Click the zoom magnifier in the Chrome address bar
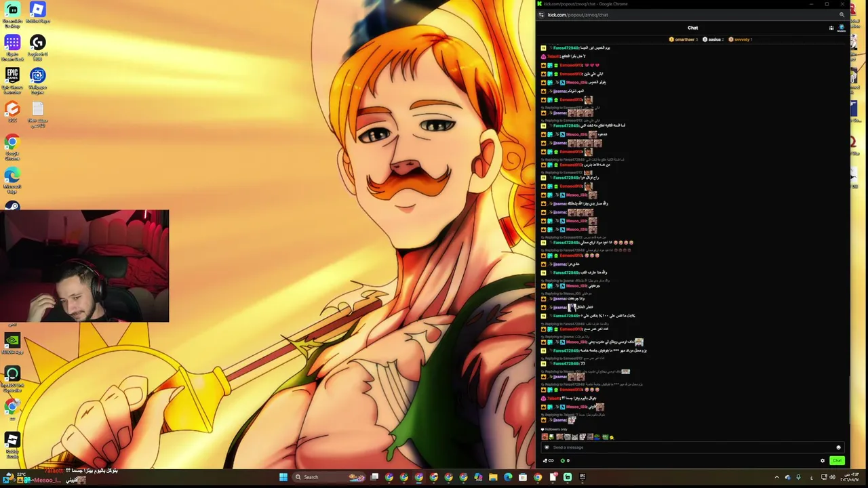 pos(842,15)
